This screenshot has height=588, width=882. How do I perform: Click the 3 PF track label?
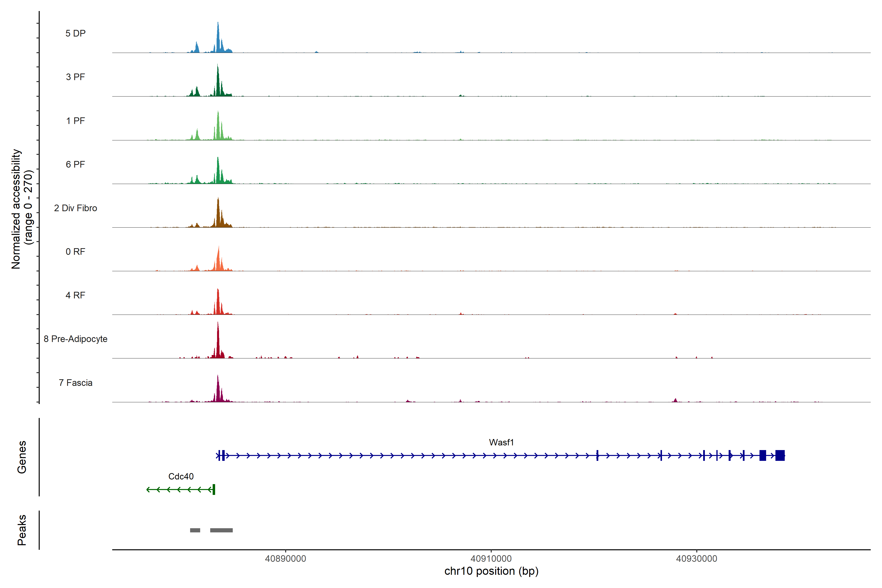coord(75,77)
